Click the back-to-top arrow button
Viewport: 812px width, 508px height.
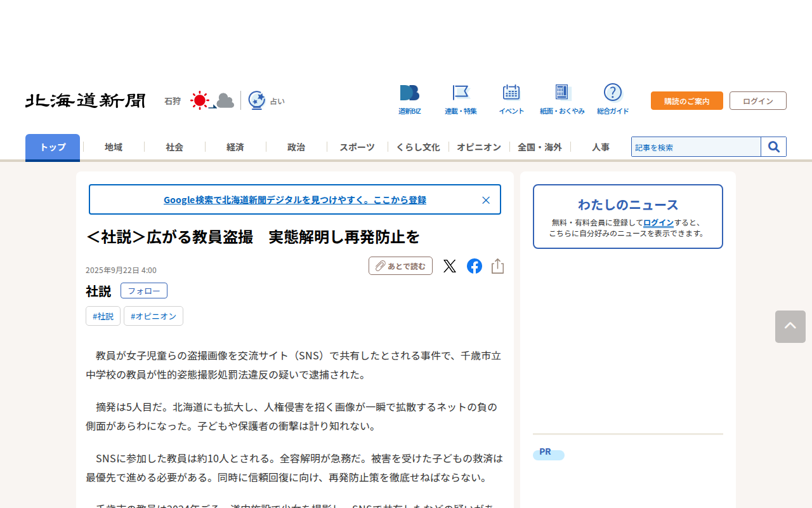tap(790, 327)
